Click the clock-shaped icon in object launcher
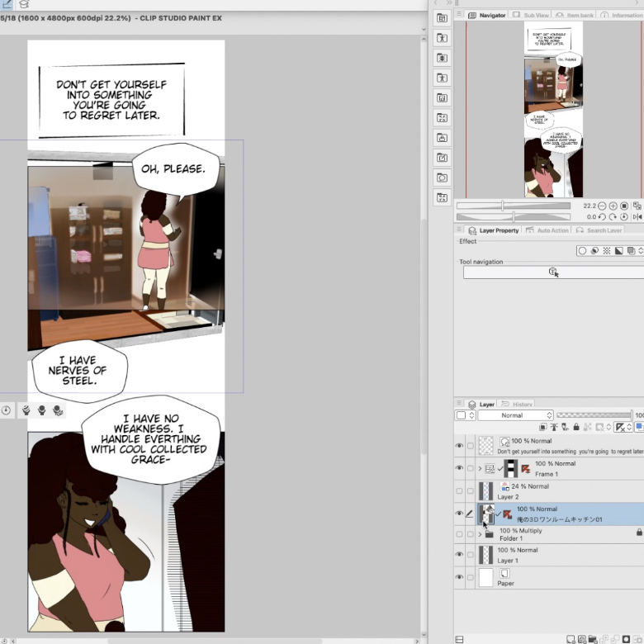Screen dimensions: 644x644 [x=6, y=410]
